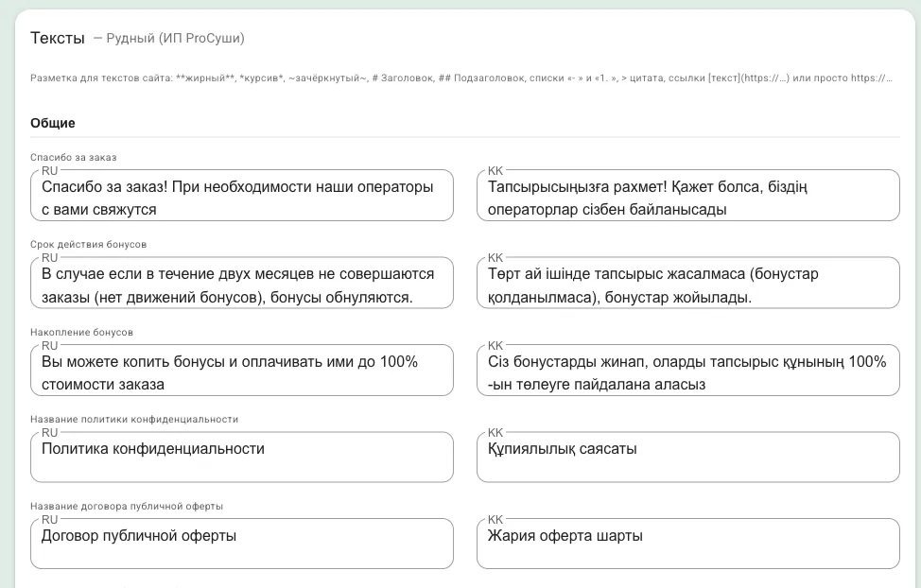Click the 'Накопление бонусов' label
The height and width of the screenshot is (588, 921).
pos(81,332)
